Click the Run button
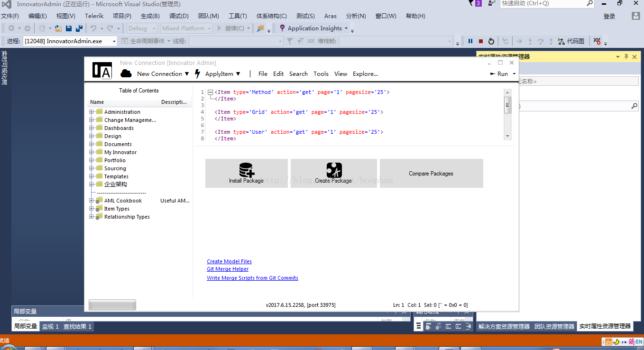This screenshot has width=644, height=350. click(x=499, y=74)
